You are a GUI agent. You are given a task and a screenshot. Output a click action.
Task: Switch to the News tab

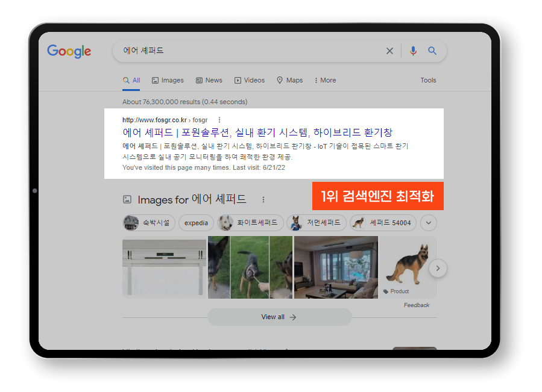click(209, 80)
